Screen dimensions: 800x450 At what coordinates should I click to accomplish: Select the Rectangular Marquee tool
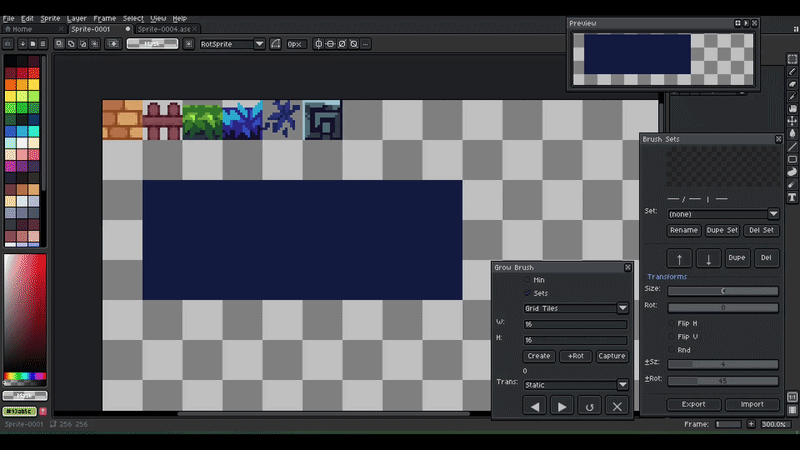792,59
